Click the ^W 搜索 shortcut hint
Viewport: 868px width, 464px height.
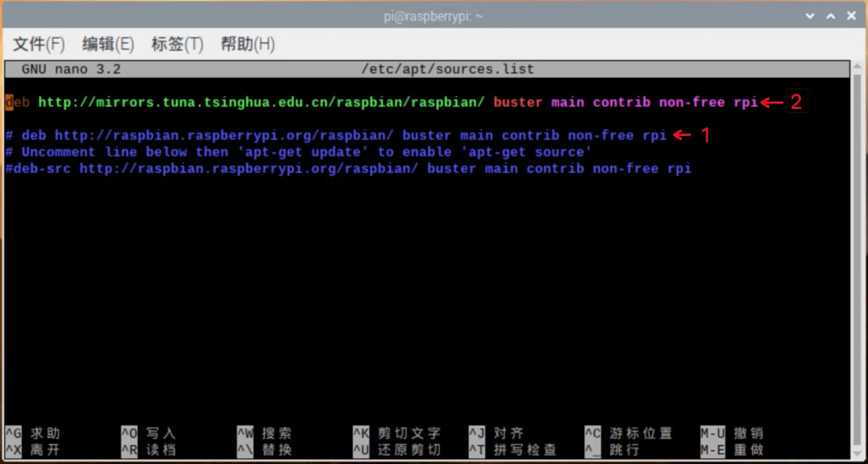coord(264,433)
